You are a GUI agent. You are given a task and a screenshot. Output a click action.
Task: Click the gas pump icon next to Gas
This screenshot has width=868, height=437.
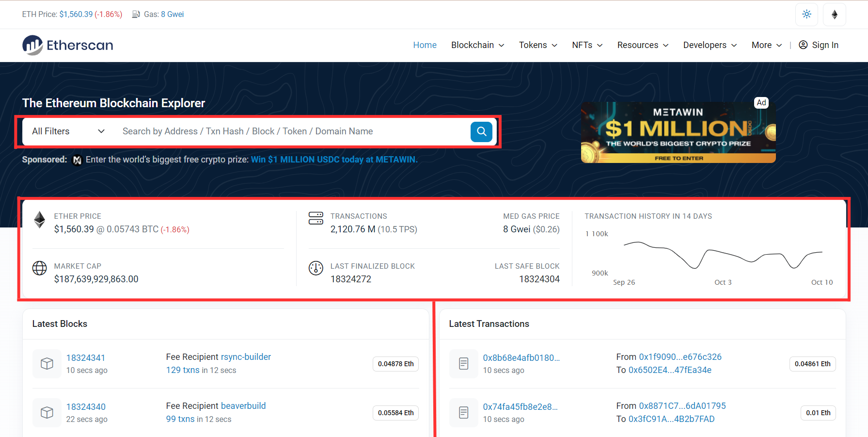(135, 14)
